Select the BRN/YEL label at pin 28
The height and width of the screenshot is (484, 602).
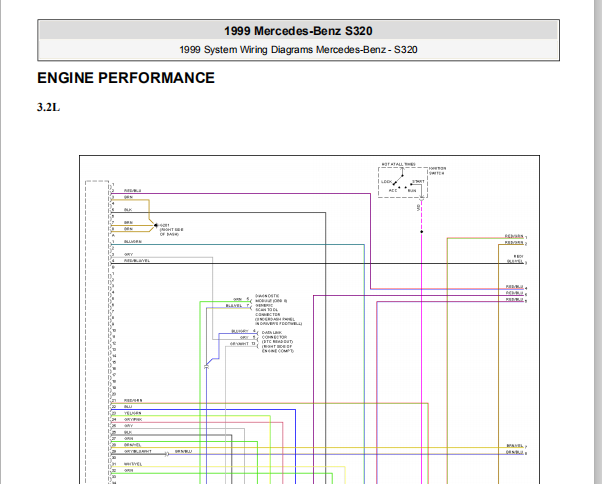pyautogui.click(x=132, y=445)
